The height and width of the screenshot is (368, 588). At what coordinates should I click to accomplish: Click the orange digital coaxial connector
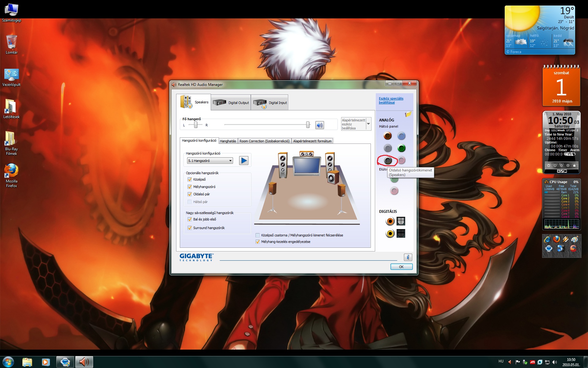pos(390,221)
